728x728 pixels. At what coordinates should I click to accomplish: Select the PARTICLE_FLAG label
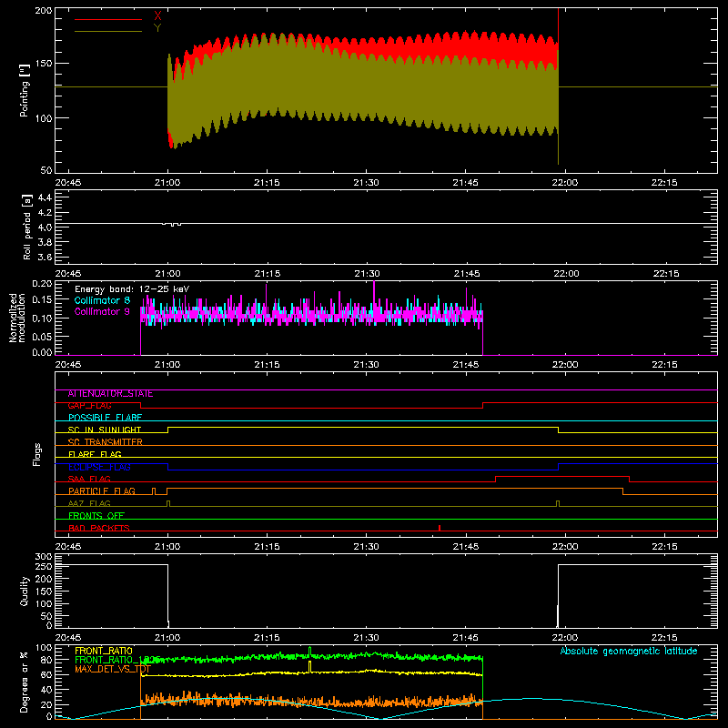[x=102, y=491]
